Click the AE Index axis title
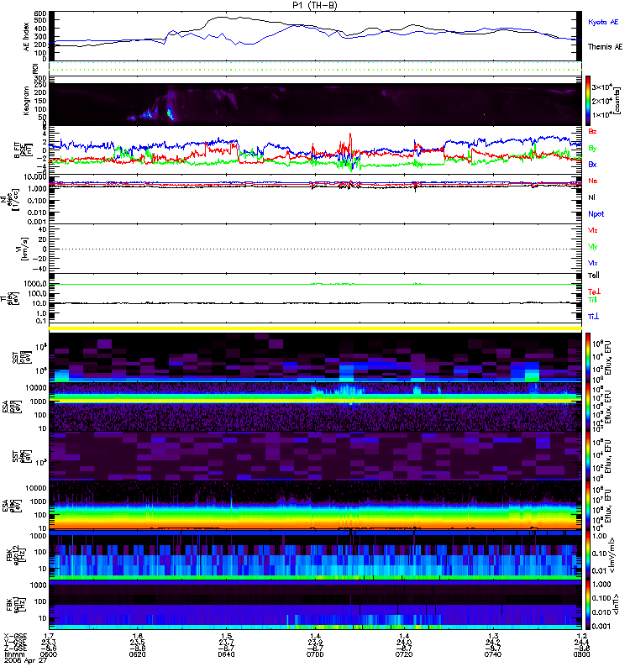630x672 pixels. pyautogui.click(x=27, y=36)
